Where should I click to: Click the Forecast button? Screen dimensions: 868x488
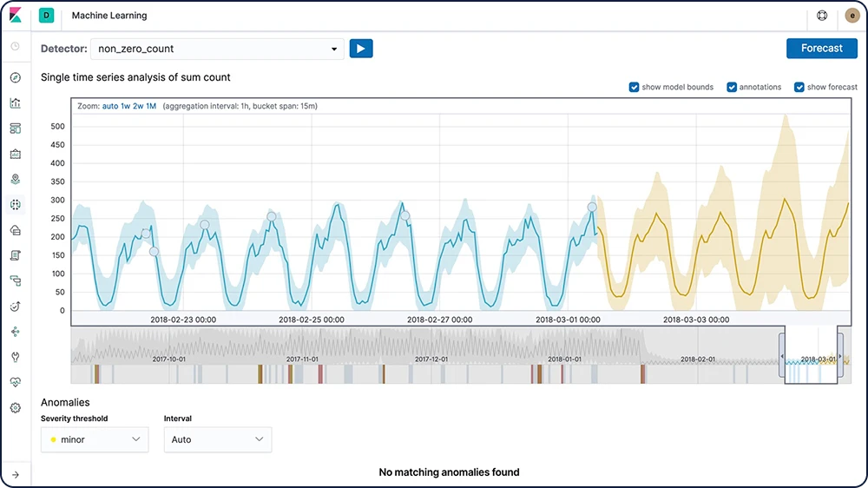click(821, 49)
